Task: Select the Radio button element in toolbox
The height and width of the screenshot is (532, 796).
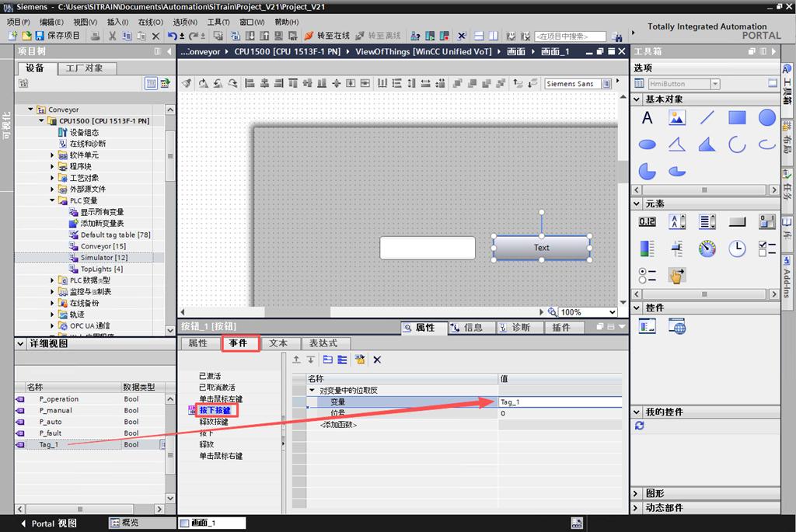Action: tap(647, 275)
